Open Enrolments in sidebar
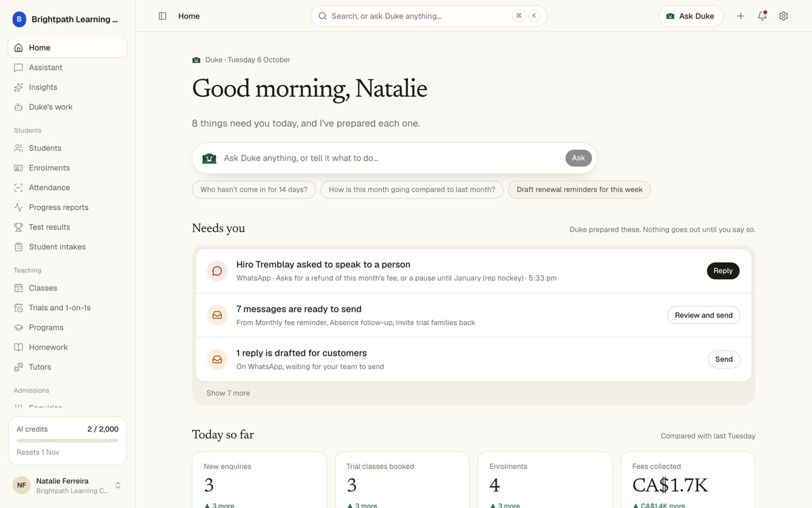812x508 pixels. tap(68, 168)
